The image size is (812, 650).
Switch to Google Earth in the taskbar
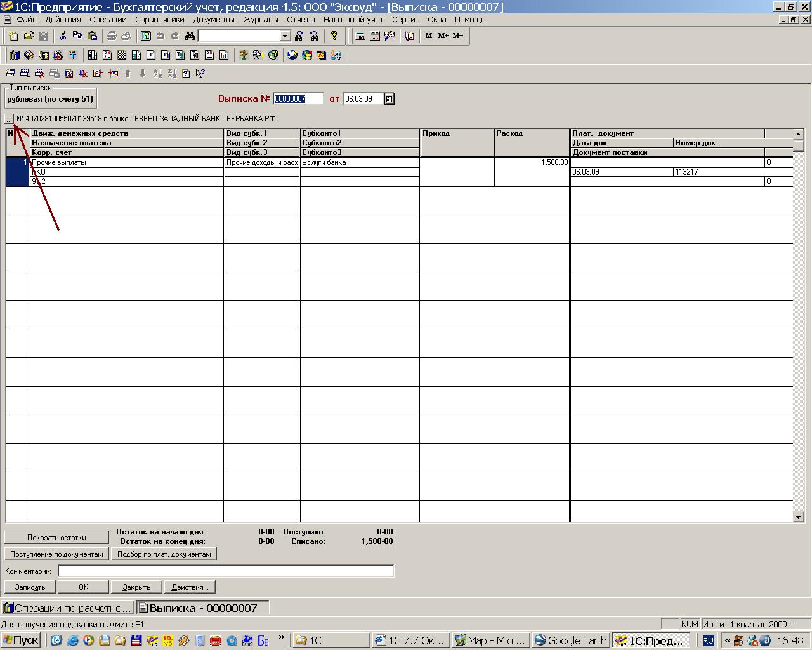coord(571,640)
